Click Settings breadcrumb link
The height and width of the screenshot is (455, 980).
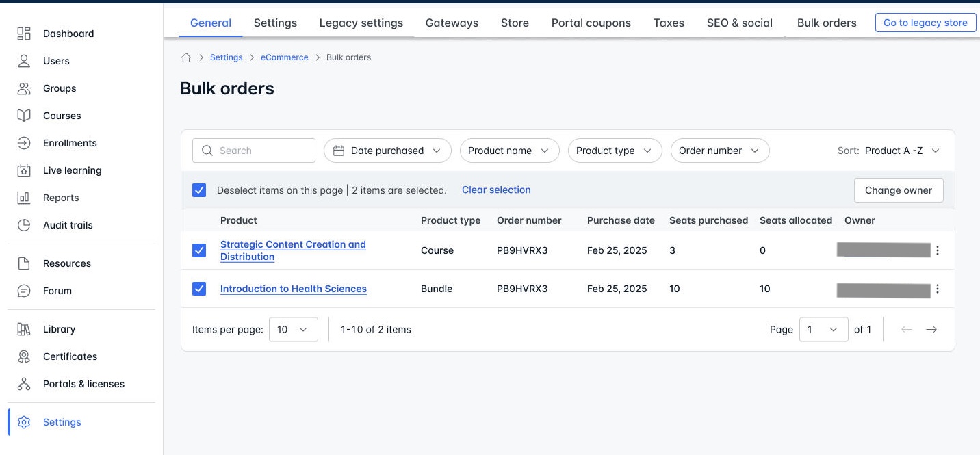[227, 57]
